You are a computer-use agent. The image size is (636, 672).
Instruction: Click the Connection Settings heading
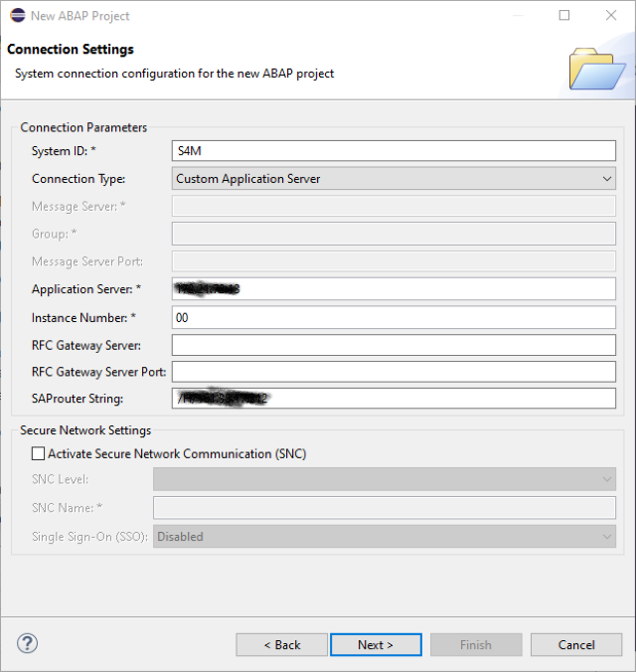[71, 50]
